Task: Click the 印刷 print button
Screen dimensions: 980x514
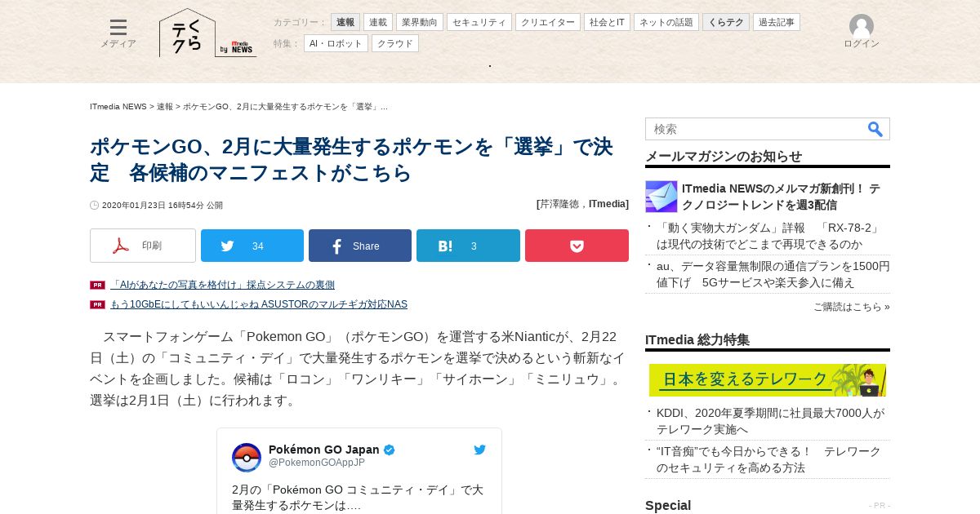Action: point(143,246)
